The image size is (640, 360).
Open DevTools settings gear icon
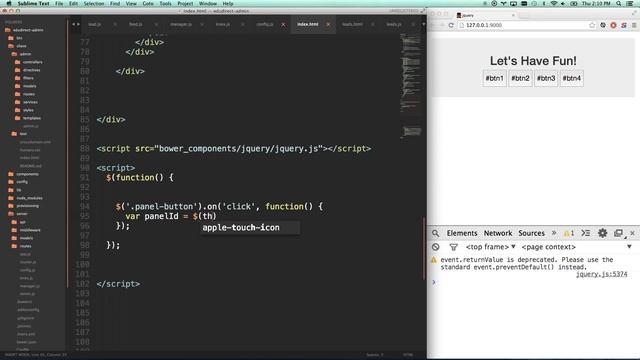pyautogui.click(x=602, y=233)
